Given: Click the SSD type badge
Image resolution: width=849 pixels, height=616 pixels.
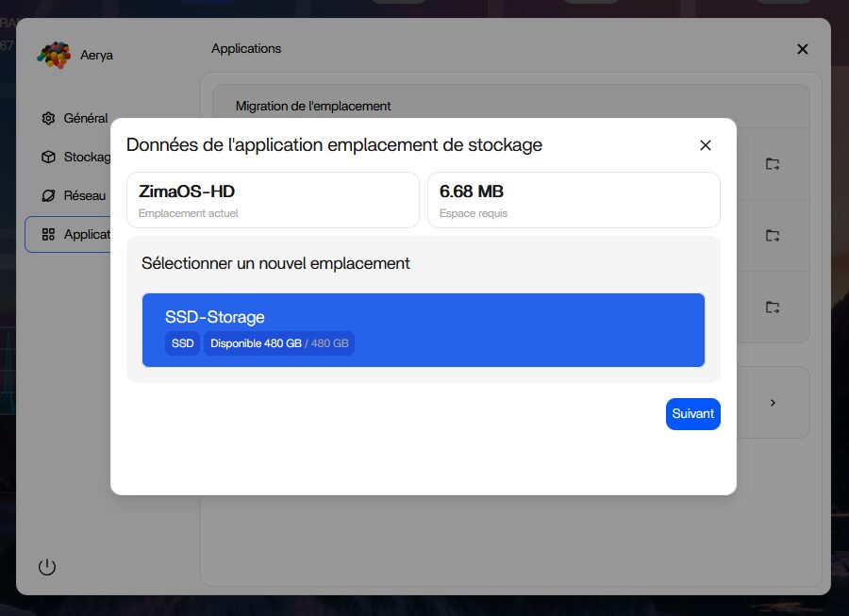Looking at the screenshot, I should coord(182,343).
